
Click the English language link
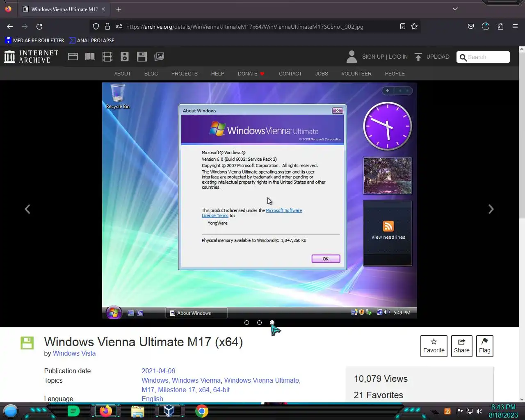pos(152,399)
